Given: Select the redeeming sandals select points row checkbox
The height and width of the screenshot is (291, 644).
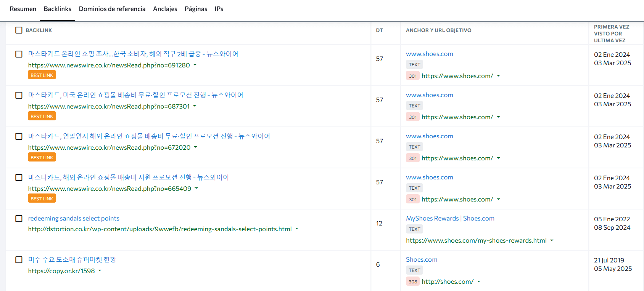Looking at the screenshot, I should (x=19, y=219).
